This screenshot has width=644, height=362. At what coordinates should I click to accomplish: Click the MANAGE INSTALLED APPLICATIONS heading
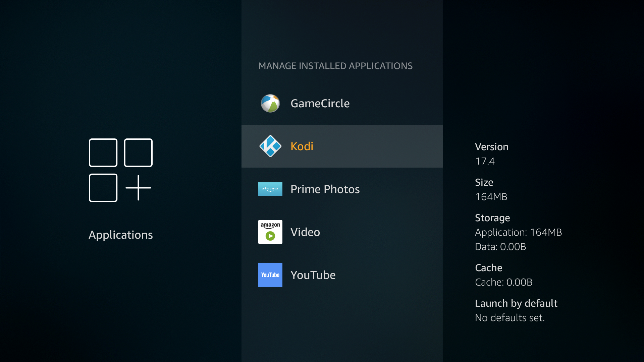[x=335, y=66]
